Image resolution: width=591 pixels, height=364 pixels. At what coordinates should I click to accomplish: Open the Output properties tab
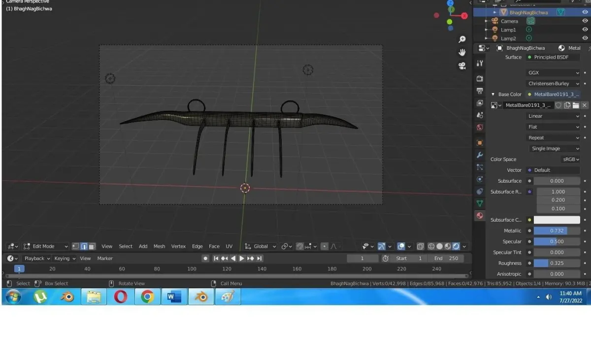pyautogui.click(x=480, y=91)
